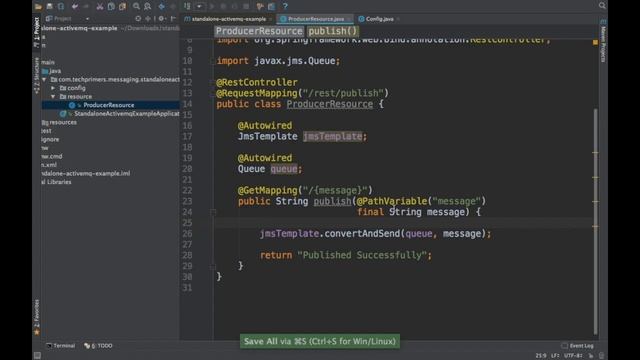Image resolution: width=640 pixels, height=360 pixels.
Task: Click the Hide Project panel icon
Action: click(x=173, y=19)
